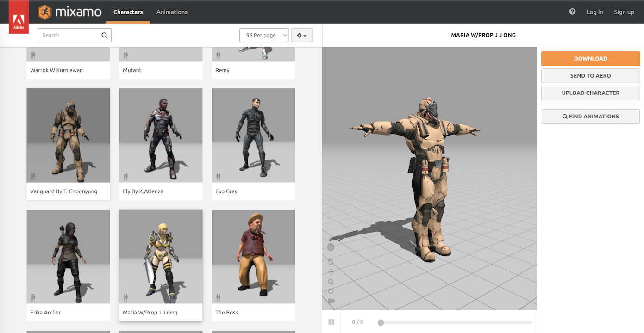Click the "Exo Gray" label
The height and width of the screenshot is (333, 644).
[x=226, y=191]
